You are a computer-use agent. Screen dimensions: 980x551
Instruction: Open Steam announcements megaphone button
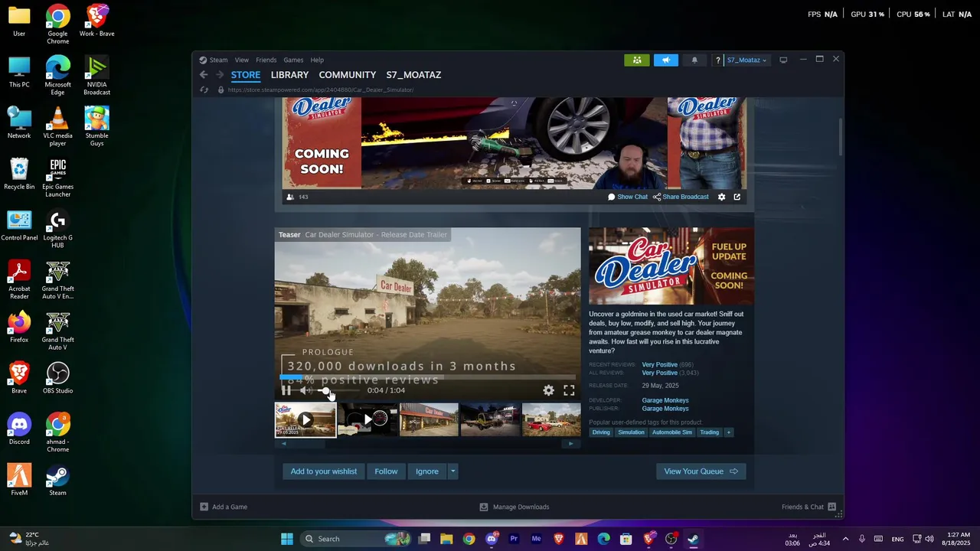(x=666, y=60)
